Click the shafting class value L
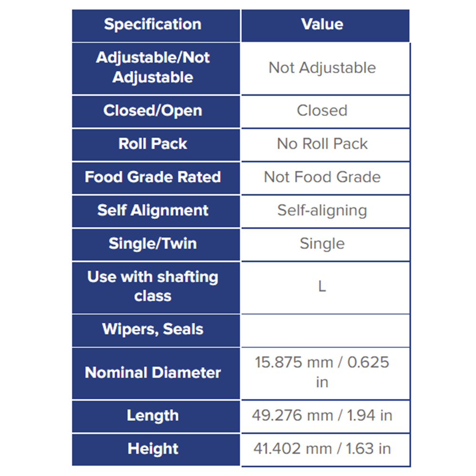The width and height of the screenshot is (476, 476). 322,286
